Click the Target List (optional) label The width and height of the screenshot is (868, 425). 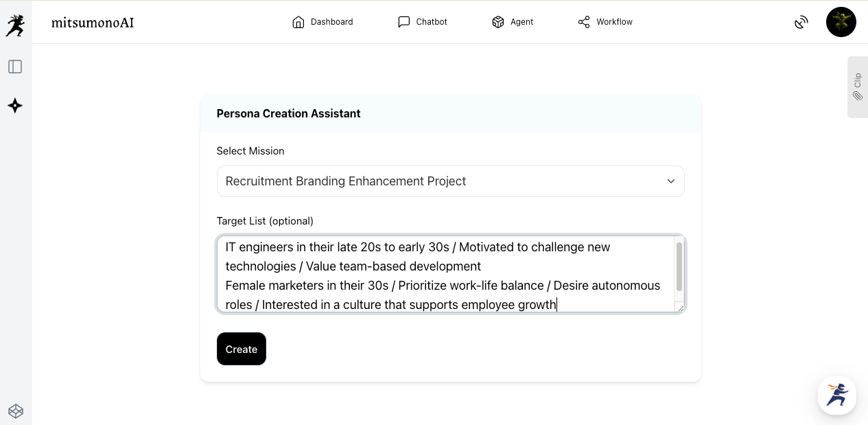(265, 221)
